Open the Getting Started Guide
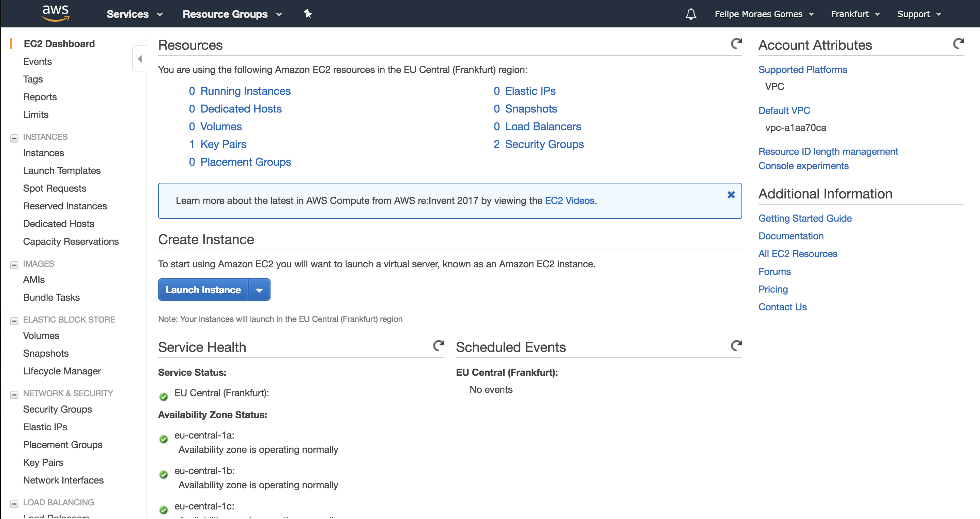Image resolution: width=980 pixels, height=519 pixels. (x=805, y=218)
